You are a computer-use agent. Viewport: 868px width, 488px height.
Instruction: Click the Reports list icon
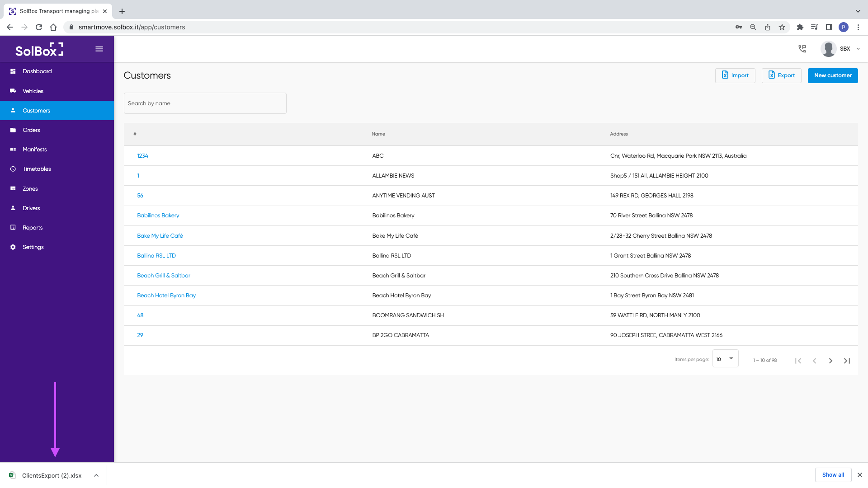13,227
